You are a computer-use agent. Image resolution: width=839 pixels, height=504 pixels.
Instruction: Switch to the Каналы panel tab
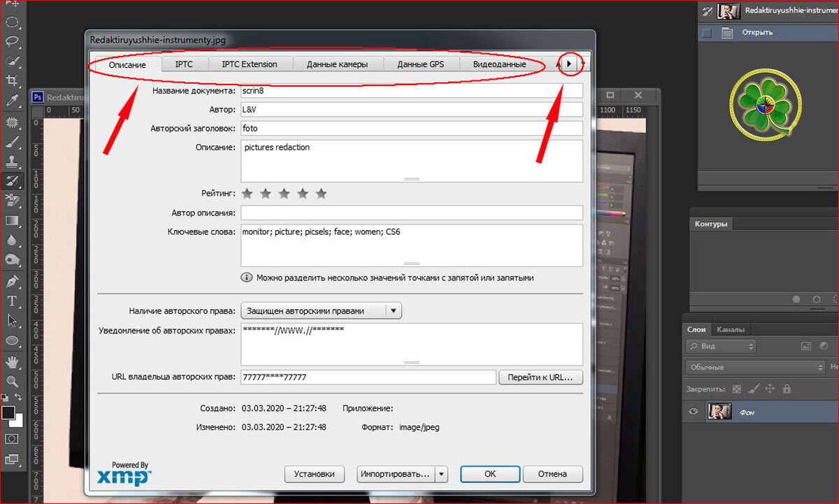[x=731, y=329]
